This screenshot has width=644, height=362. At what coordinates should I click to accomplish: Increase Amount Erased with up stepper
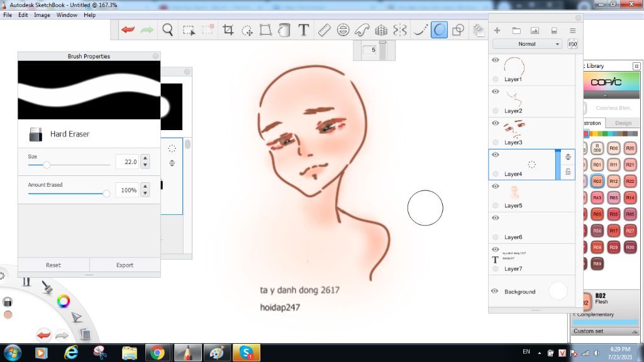click(x=145, y=186)
